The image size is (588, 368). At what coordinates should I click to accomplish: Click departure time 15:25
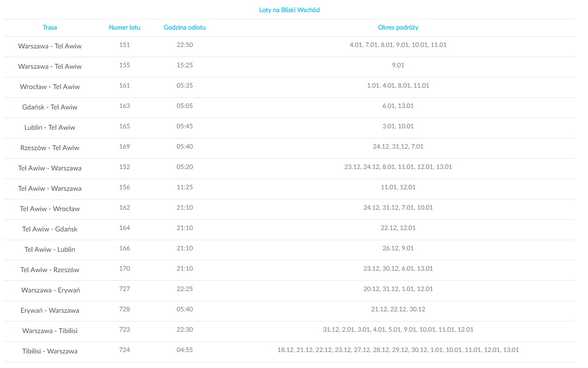click(x=185, y=65)
